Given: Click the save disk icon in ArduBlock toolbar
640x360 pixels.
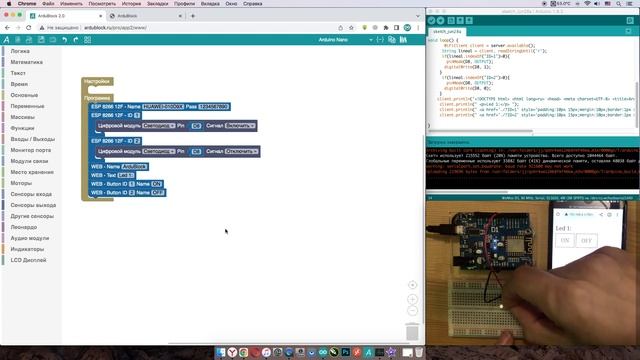Looking at the screenshot, I should [41, 40].
